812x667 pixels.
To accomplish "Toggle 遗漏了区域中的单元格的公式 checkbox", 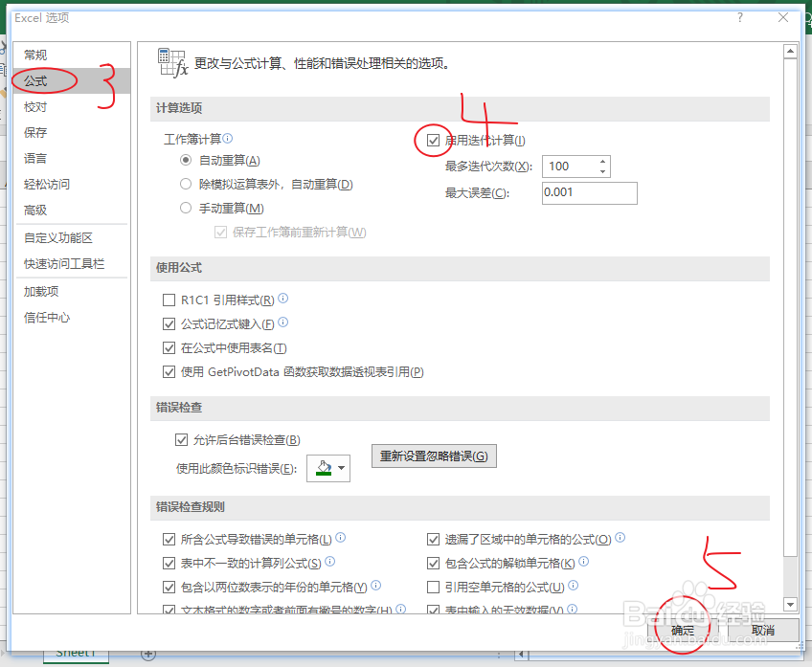I will 434,539.
